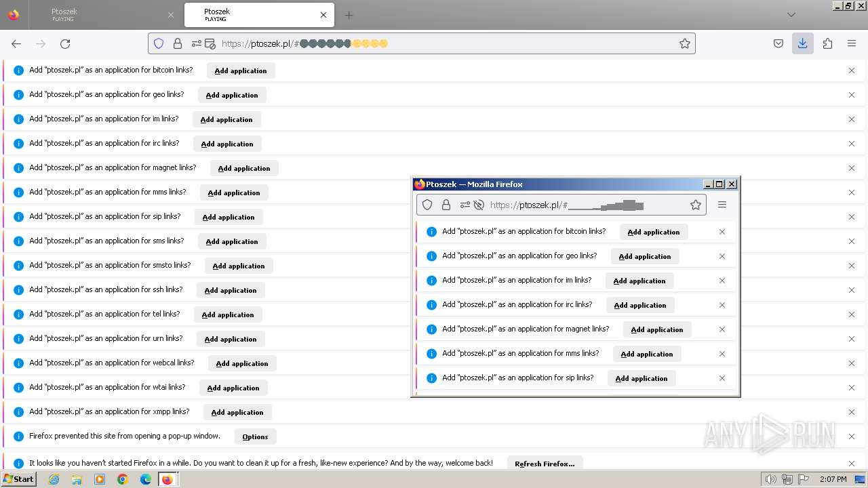Open shield icon in popup Firefox window
Viewport: 868px width, 488px height.
[x=427, y=205]
